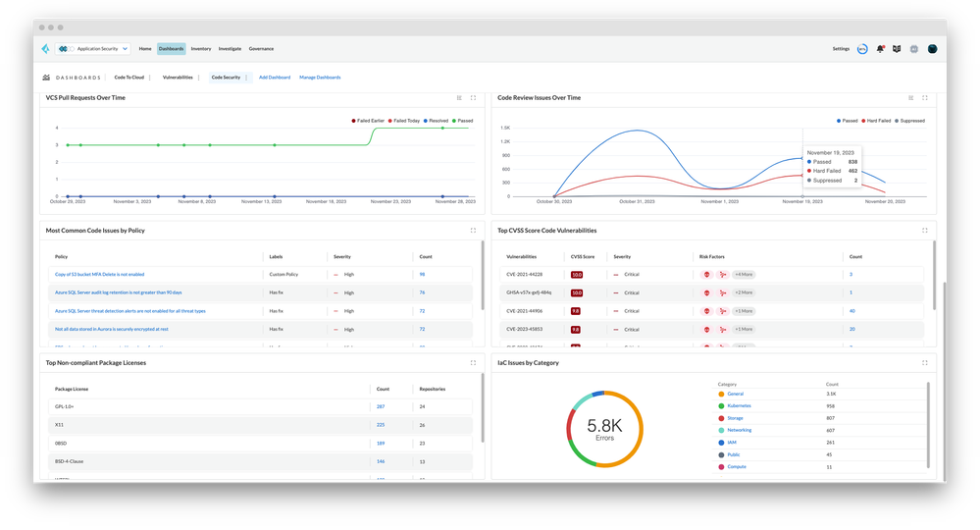The height and width of the screenshot is (530, 980).
Task: Toggle Hard Failed series in Code Review legend
Action: [877, 121]
